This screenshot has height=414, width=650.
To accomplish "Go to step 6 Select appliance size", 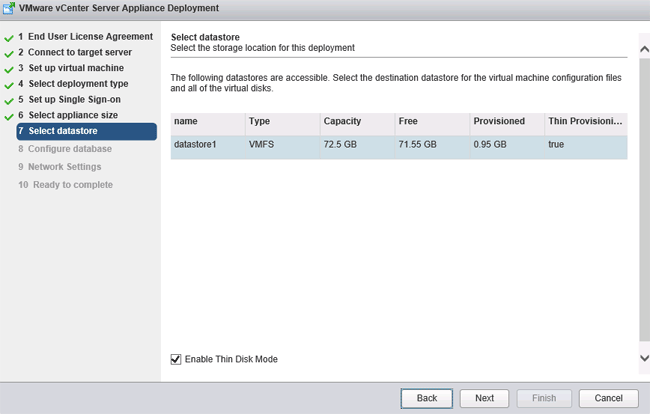I will point(68,115).
